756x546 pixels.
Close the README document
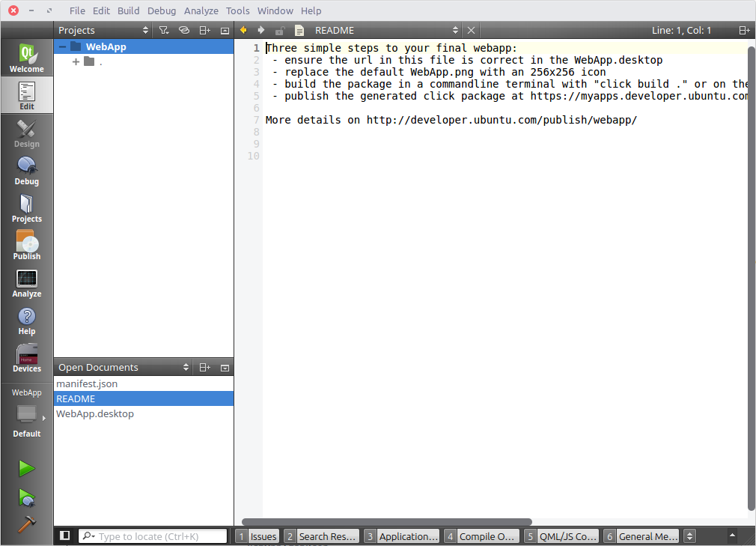click(x=471, y=31)
